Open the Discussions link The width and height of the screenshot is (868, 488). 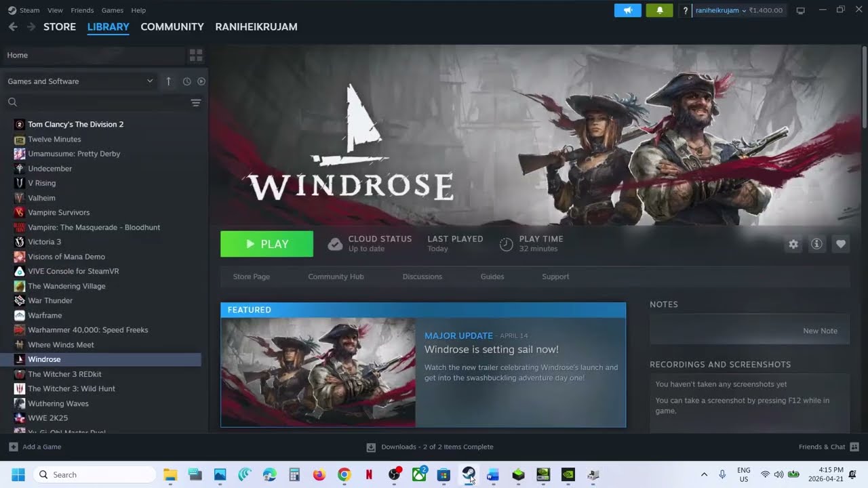coord(422,277)
